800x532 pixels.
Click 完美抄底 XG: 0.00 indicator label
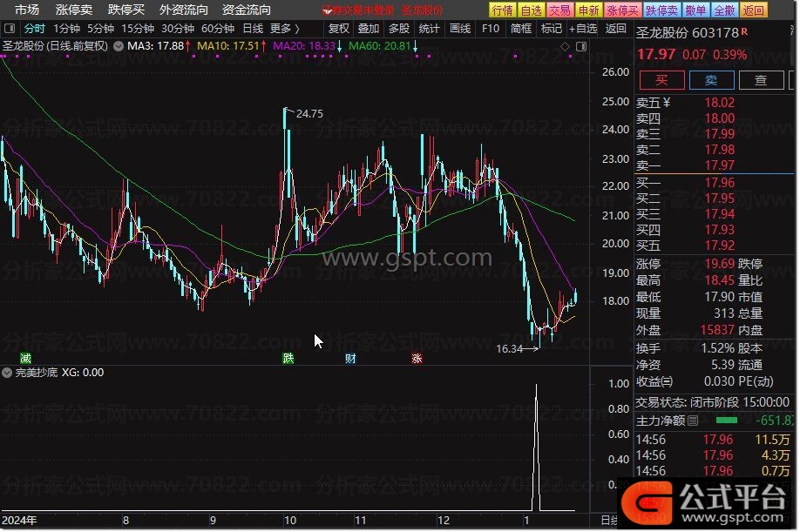(59, 373)
